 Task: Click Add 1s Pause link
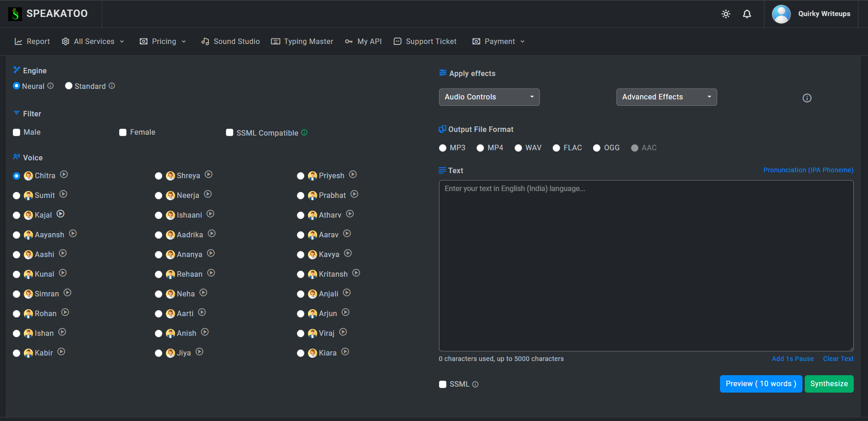(793, 359)
